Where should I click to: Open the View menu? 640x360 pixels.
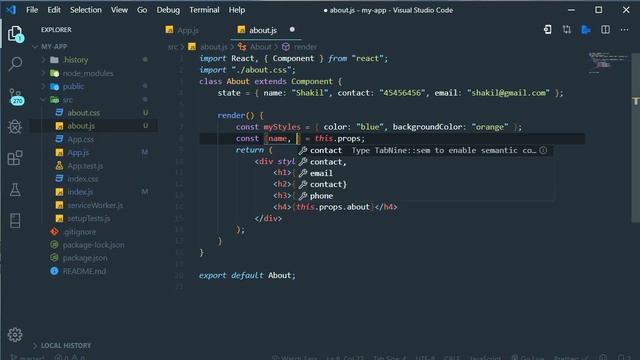pyautogui.click(x=119, y=10)
